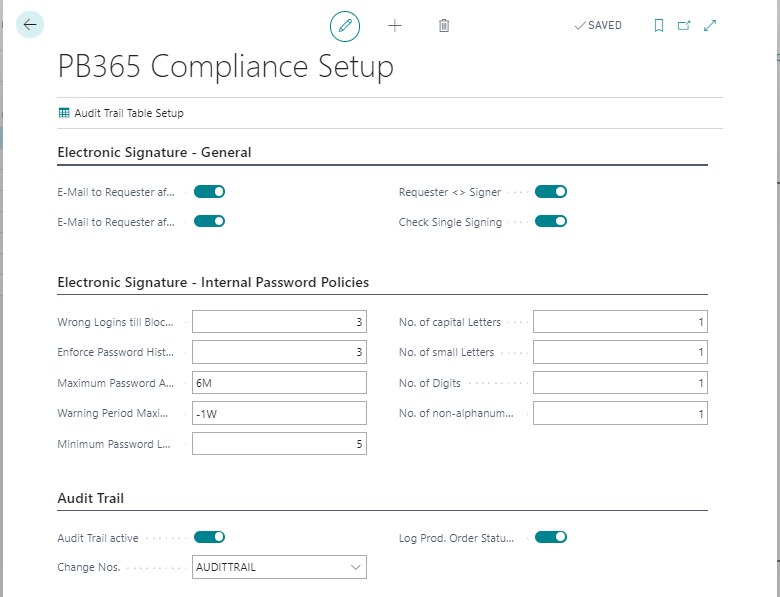Click No. of small Letters label

click(446, 352)
